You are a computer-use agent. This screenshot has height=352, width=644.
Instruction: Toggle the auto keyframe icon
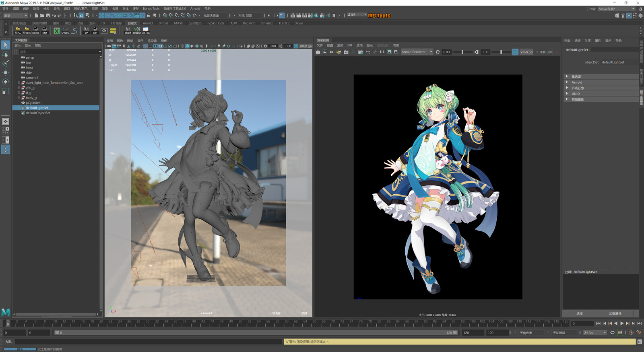point(631,333)
